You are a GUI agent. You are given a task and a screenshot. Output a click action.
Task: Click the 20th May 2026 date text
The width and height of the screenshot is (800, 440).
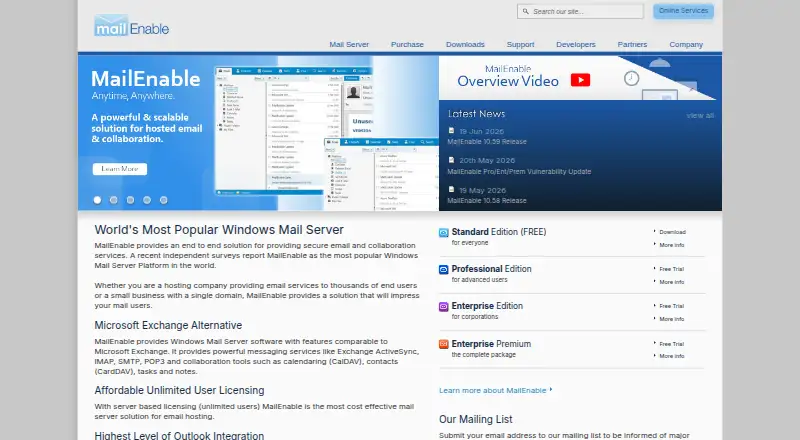[487, 160]
